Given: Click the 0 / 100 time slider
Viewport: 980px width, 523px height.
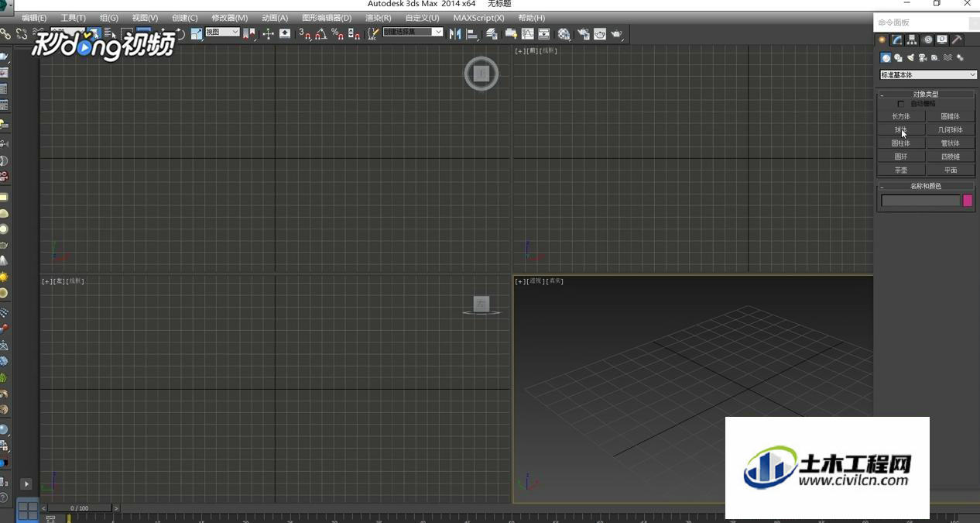Looking at the screenshot, I should 80,508.
